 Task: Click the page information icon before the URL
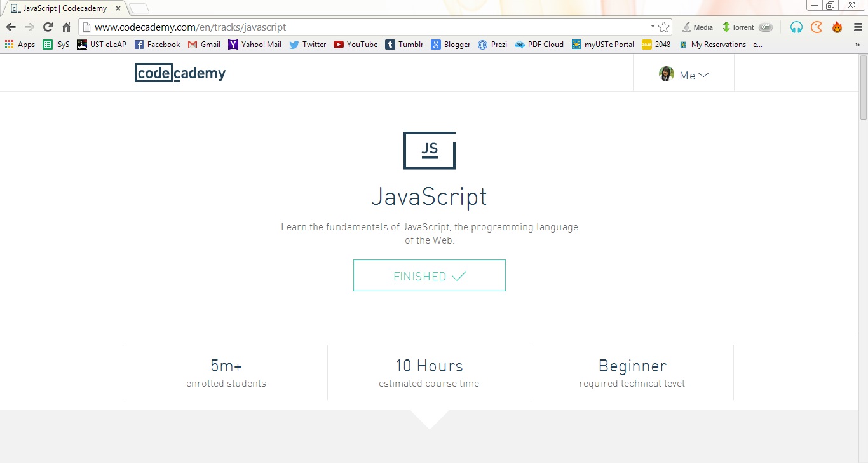click(x=88, y=27)
